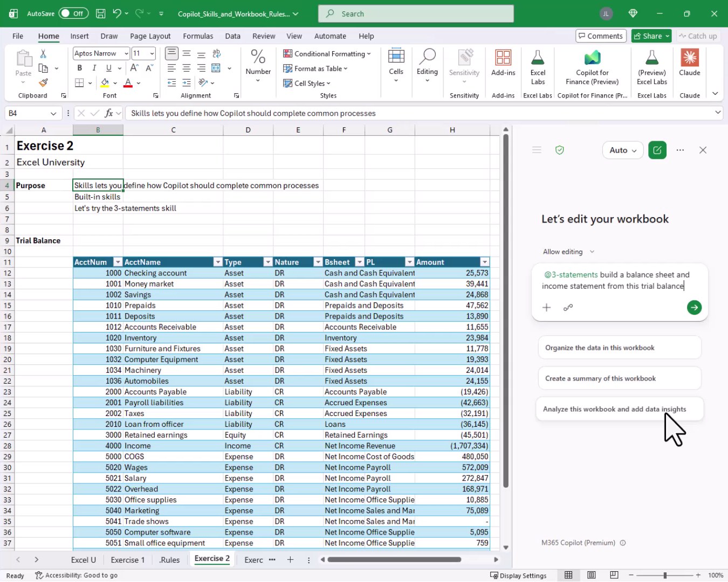728x582 pixels.
Task: Open the Auto model dropdown
Action: point(623,150)
